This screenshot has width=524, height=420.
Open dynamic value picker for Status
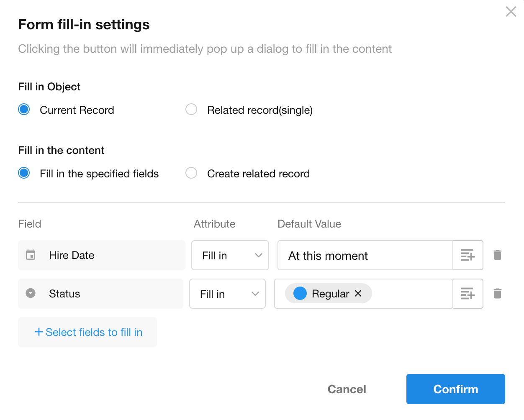click(467, 294)
